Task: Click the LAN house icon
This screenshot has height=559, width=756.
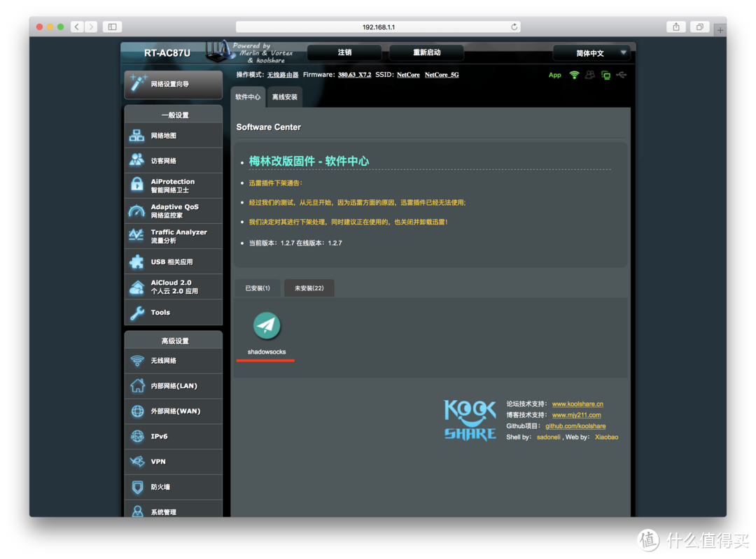Action: click(137, 385)
